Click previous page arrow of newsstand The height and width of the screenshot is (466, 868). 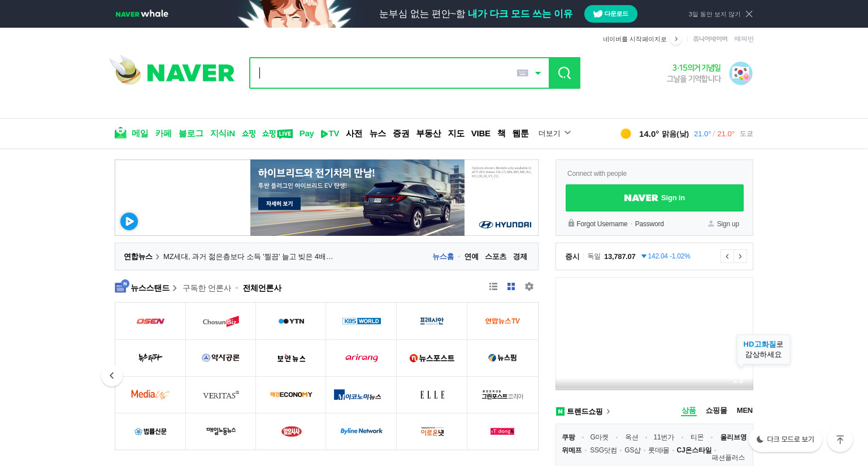(112, 376)
